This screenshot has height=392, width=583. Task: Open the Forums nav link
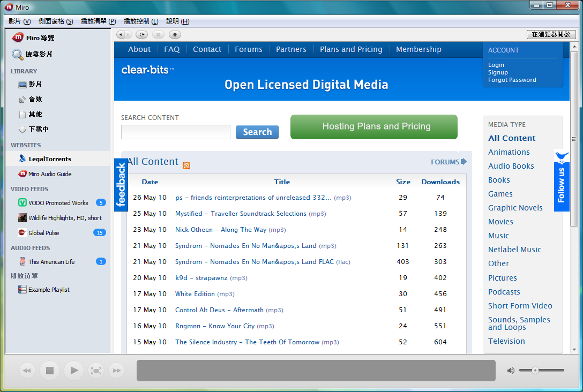coord(249,49)
